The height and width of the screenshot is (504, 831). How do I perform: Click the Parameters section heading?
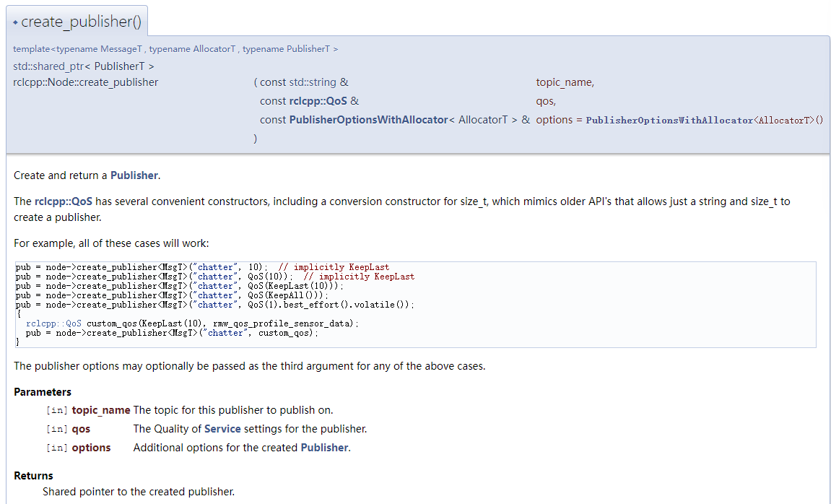(43, 392)
